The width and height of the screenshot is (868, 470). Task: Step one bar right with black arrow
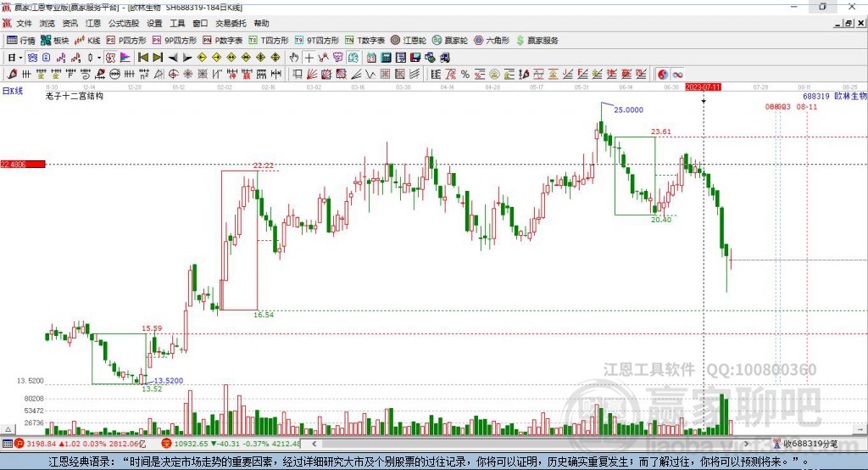tap(187, 58)
